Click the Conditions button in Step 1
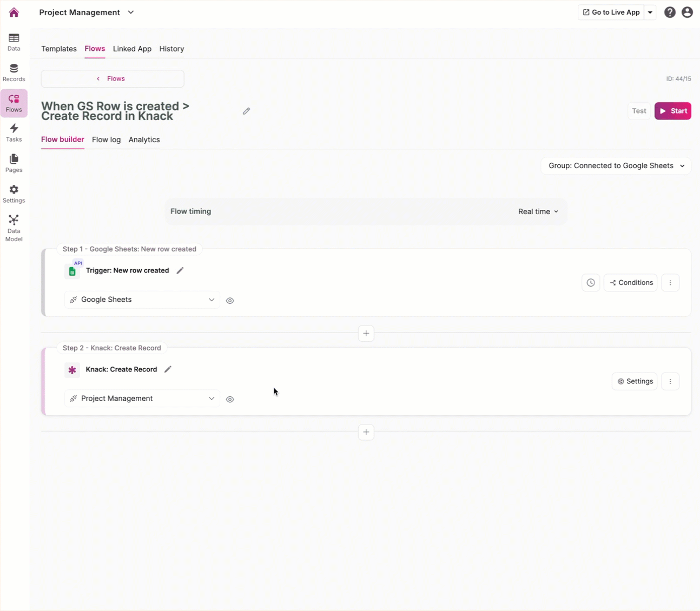Viewport: 700px width, 611px height. (630, 283)
